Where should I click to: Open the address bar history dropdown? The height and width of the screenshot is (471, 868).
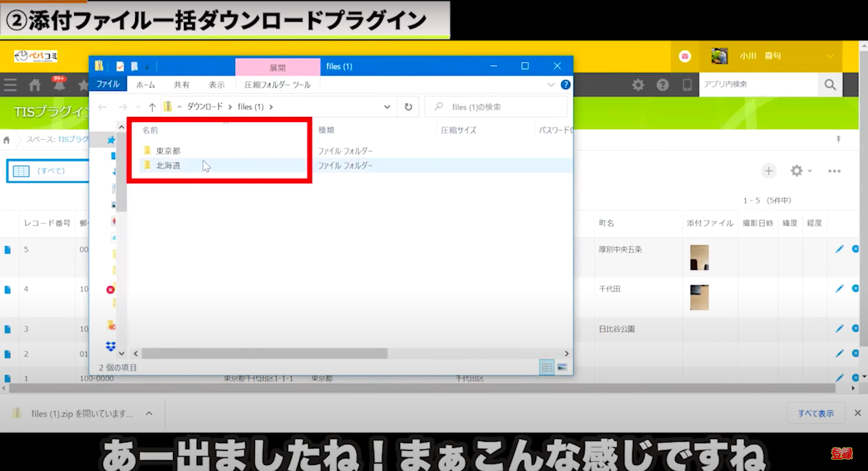pos(387,107)
